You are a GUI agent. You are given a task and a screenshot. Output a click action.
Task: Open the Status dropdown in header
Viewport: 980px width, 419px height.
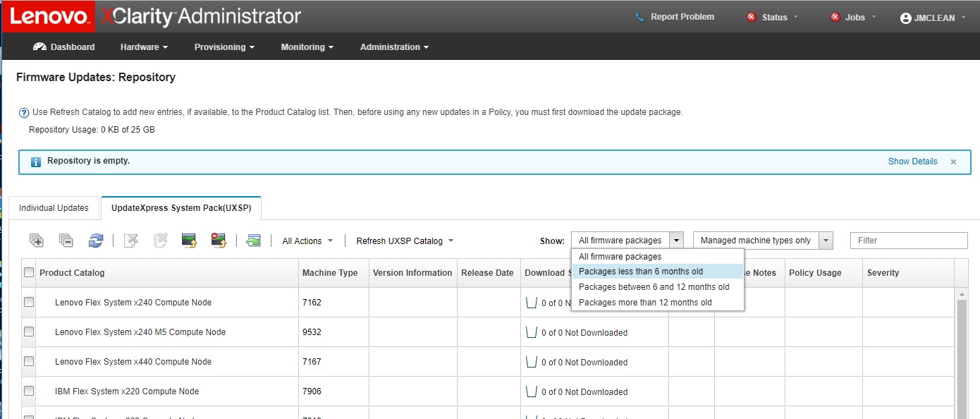(x=795, y=18)
